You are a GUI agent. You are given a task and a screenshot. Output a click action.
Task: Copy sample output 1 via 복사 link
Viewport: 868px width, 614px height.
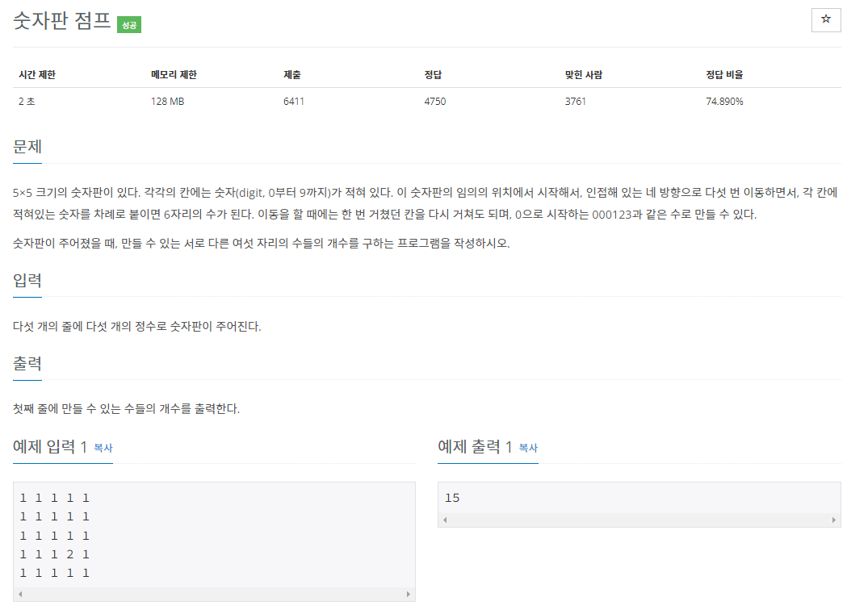tap(528, 448)
